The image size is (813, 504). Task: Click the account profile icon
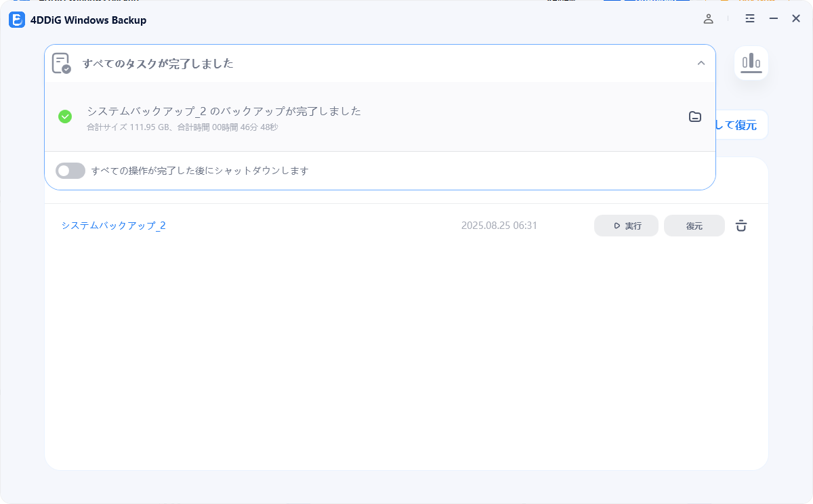pyautogui.click(x=708, y=19)
